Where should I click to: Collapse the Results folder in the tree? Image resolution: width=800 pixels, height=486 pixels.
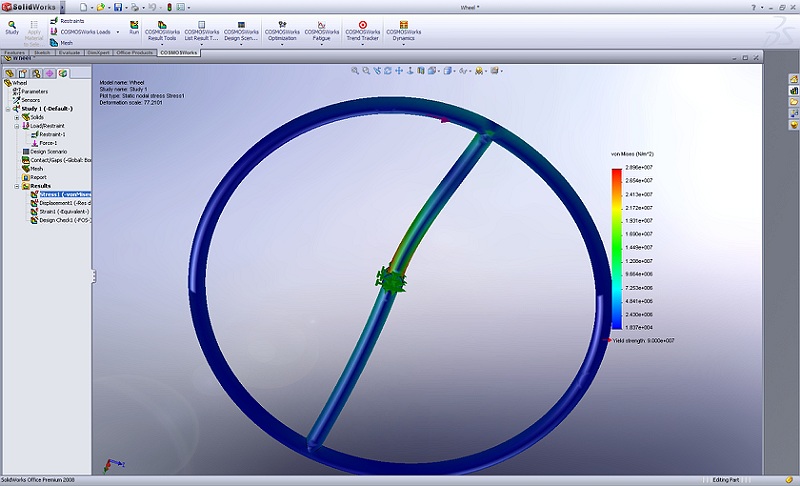click(x=17, y=186)
